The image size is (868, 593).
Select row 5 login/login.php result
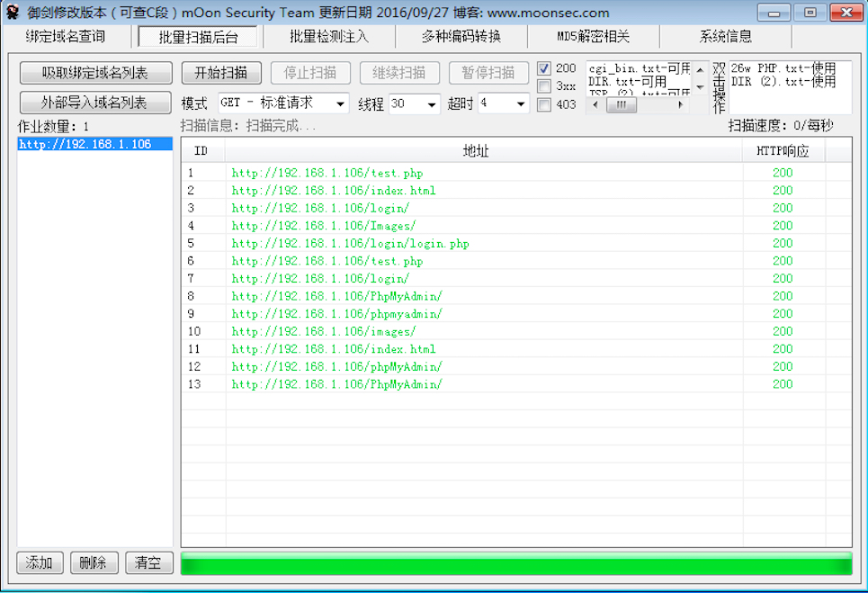(516, 244)
